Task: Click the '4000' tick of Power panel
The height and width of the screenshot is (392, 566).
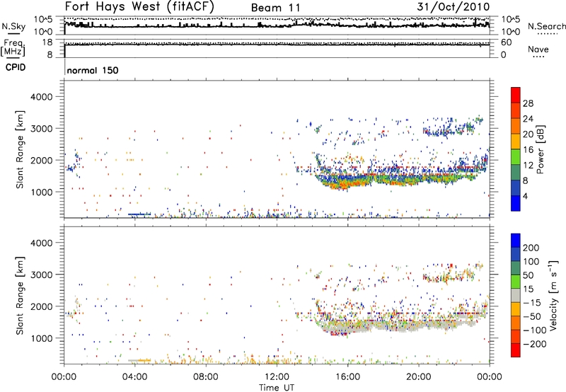Action: tap(41, 97)
